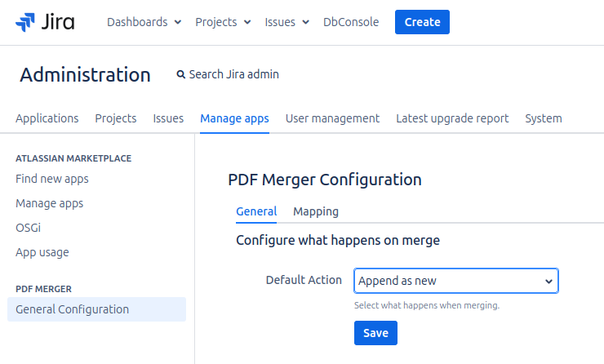Screen dimensions: 604x364
Task: Open the Latest upgrade report tab
Action: pos(452,118)
